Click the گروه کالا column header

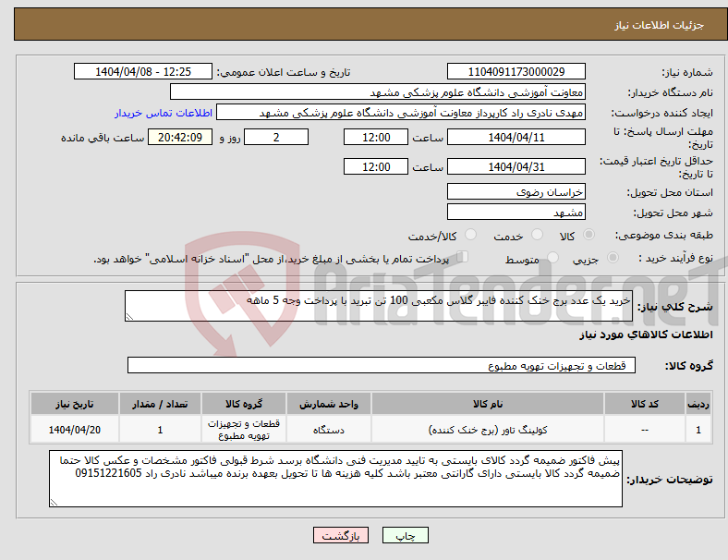tap(244, 404)
